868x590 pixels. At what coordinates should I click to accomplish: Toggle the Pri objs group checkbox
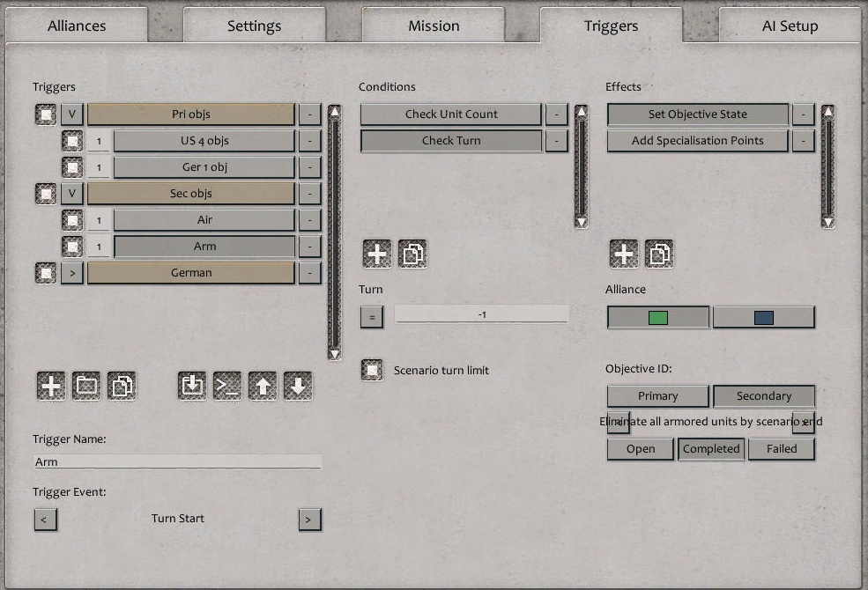pyautogui.click(x=46, y=114)
